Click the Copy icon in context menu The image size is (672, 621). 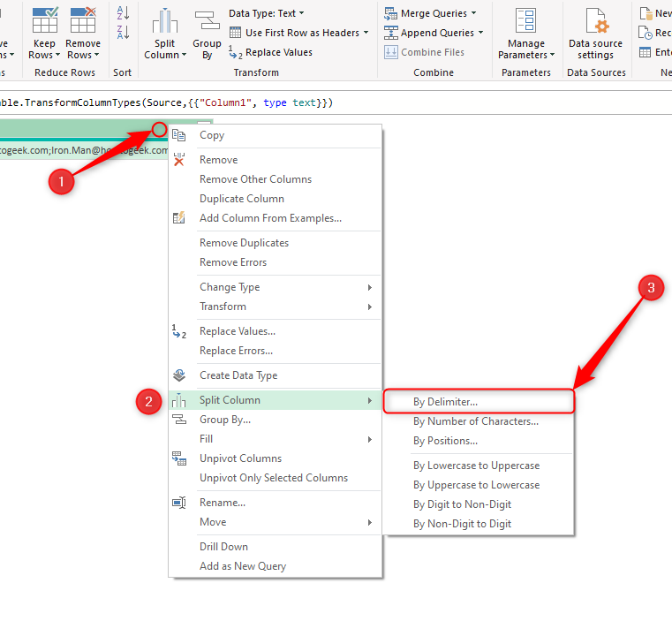pyautogui.click(x=178, y=135)
